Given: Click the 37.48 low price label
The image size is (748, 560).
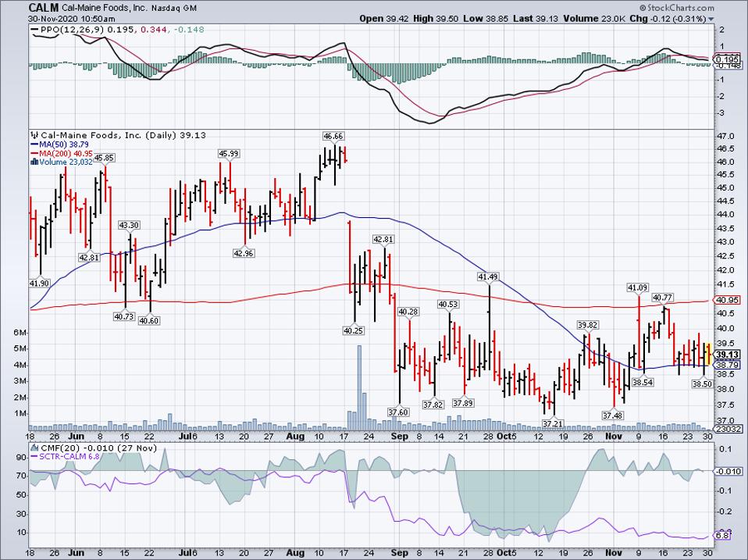Looking at the screenshot, I should coord(612,416).
